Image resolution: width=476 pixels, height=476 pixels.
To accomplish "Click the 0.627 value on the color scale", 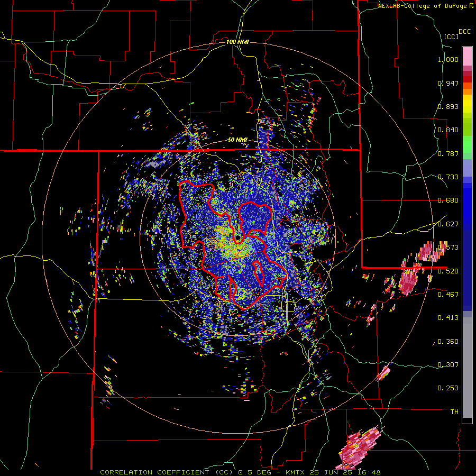I will [x=448, y=224].
